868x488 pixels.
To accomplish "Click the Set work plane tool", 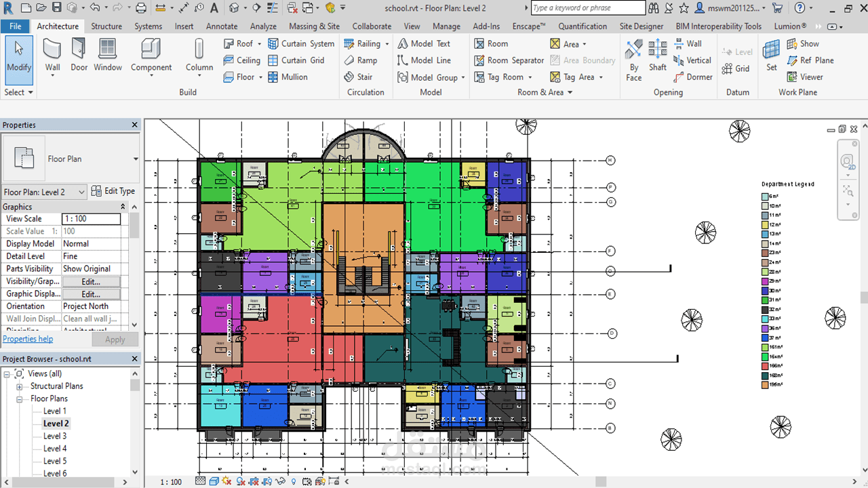I will pos(772,56).
